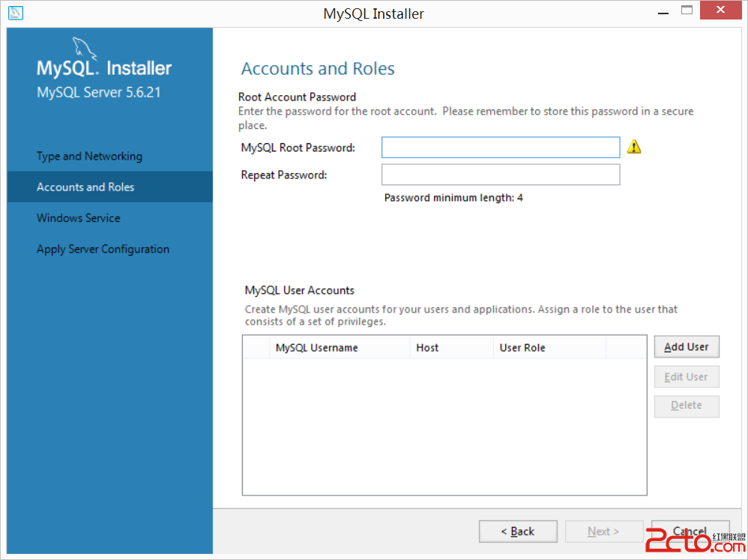Viewport: 748px width, 560px height.
Task: Click the MySQL Installer title bar icon
Action: coord(15,13)
